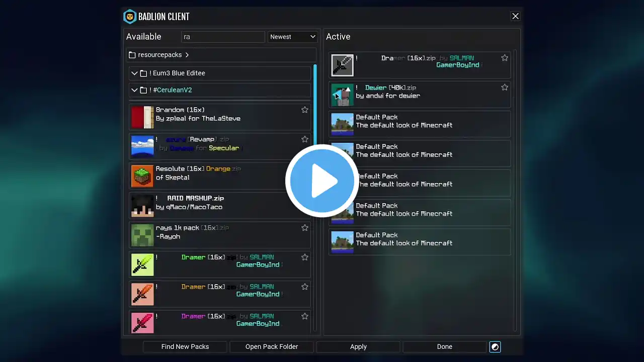Click the folder icon beside #CeruleanV2
The height and width of the screenshot is (362, 644).
click(143, 90)
